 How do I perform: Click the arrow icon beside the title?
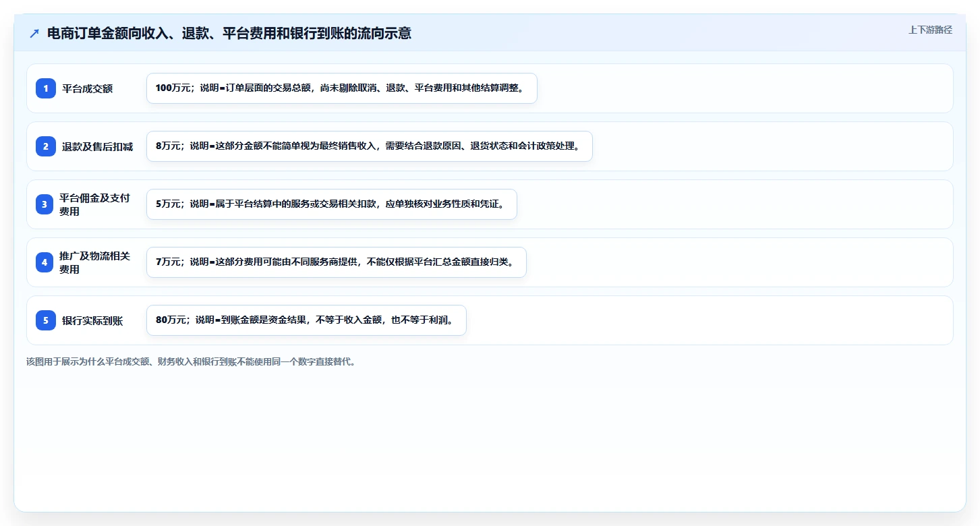coord(34,34)
